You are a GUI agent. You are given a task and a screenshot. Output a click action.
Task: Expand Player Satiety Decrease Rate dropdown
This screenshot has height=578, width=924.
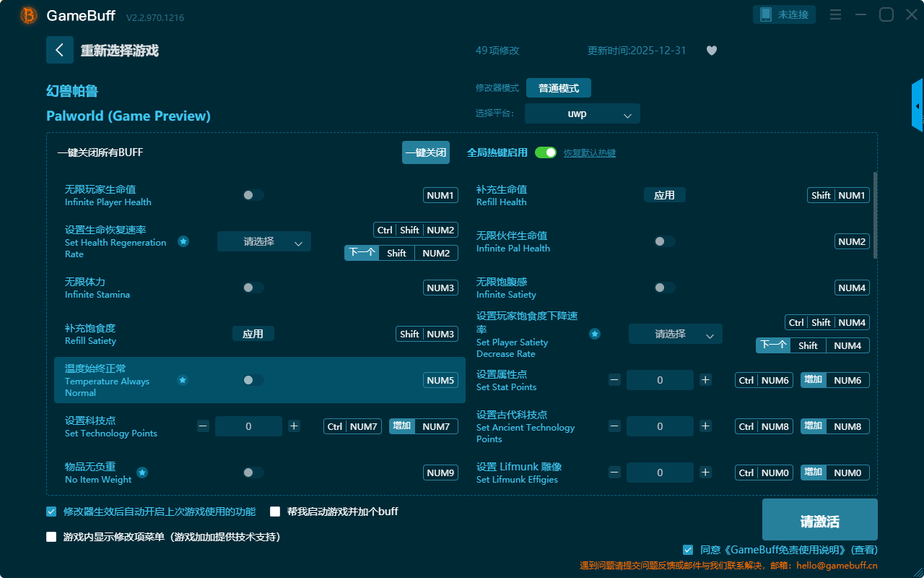click(675, 334)
